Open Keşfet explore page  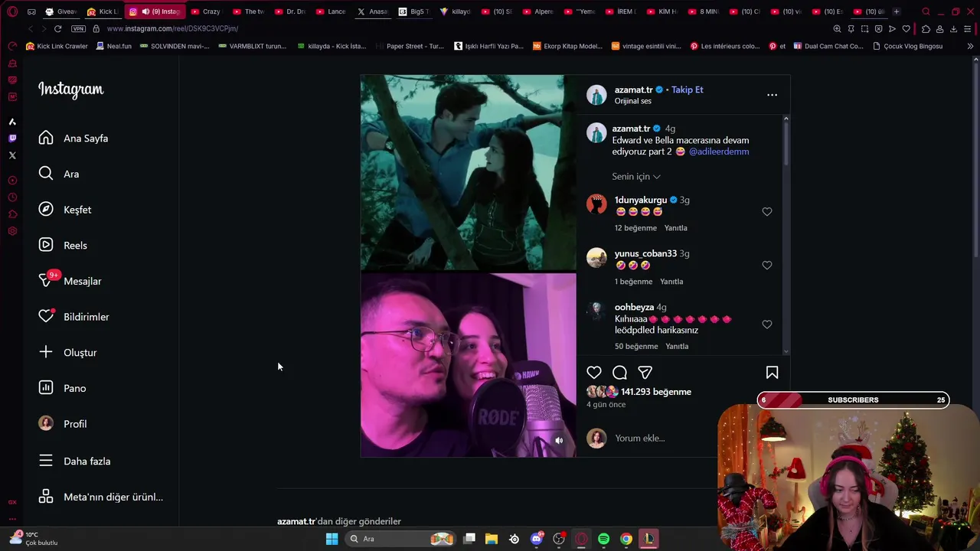65,210
